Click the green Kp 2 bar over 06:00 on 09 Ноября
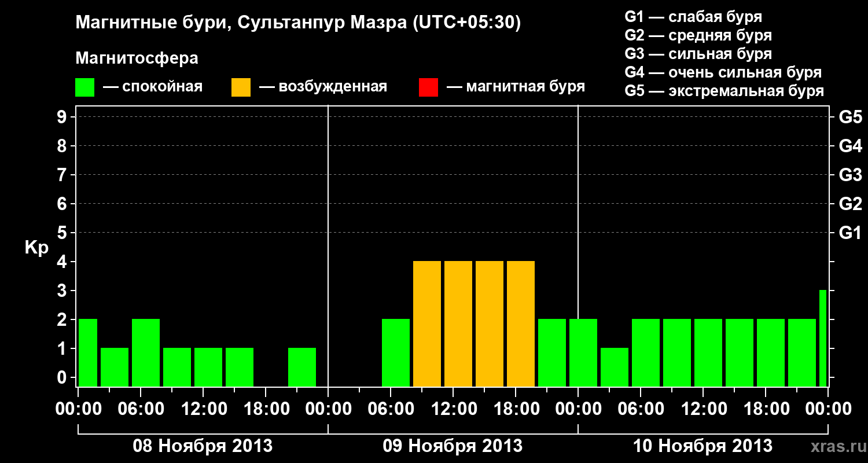The height and width of the screenshot is (463, 868). pos(396,352)
